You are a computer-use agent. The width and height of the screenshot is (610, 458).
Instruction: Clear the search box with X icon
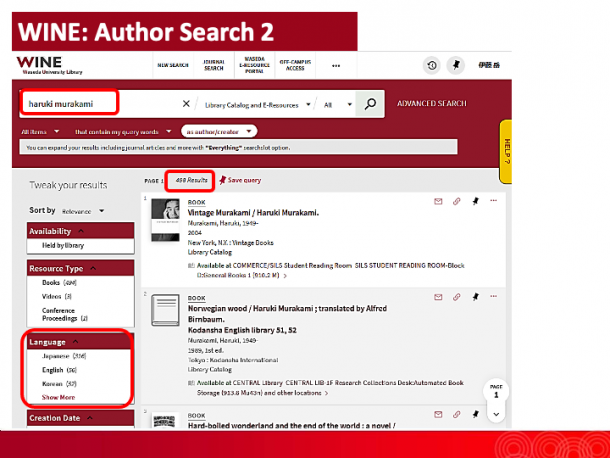pyautogui.click(x=186, y=104)
